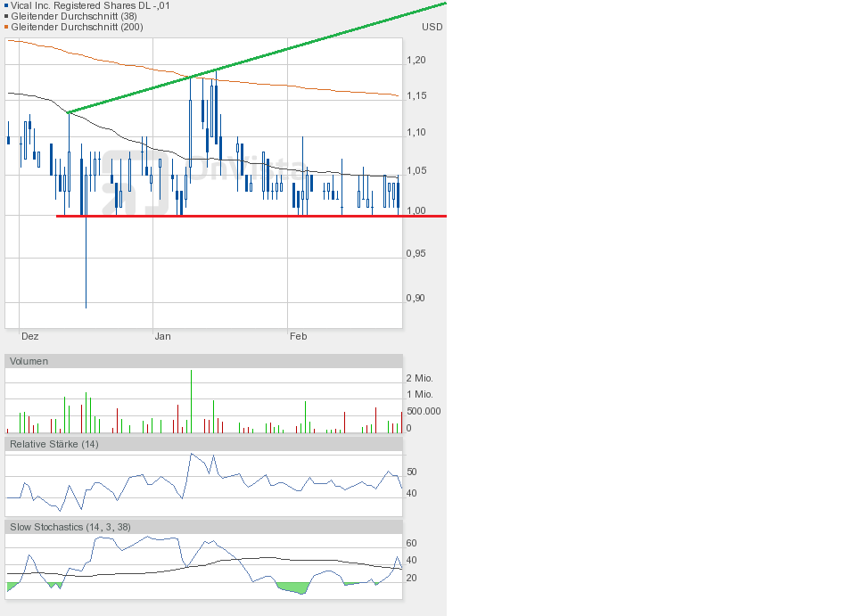Click the black 38-day average legend marker

click(x=6, y=17)
